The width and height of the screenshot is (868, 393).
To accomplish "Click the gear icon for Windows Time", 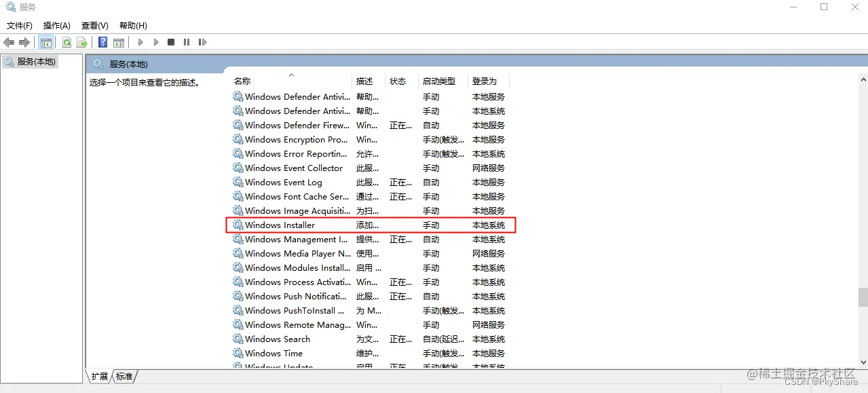I will [x=238, y=353].
